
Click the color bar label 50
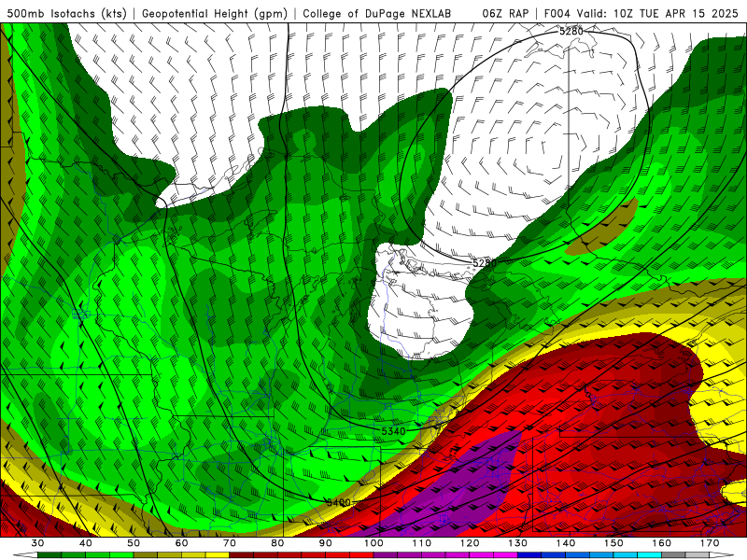[134, 543]
